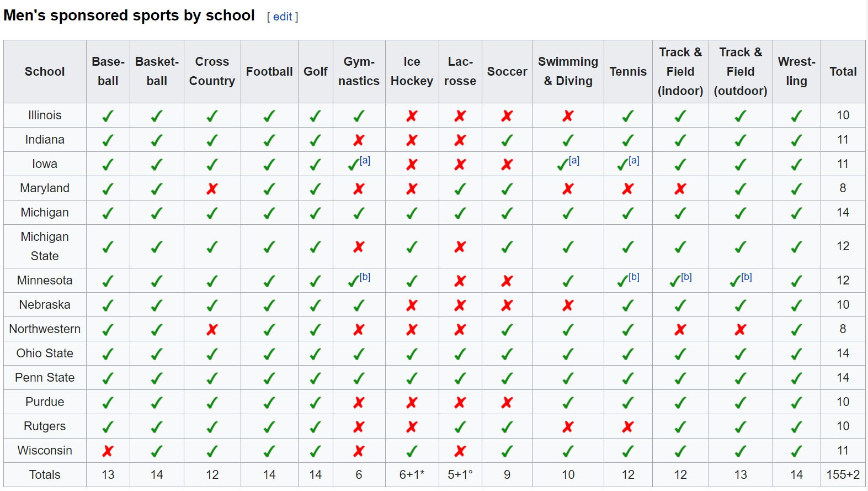The height and width of the screenshot is (491, 868).
Task: Click the 155+2 grand total cell
Action: (843, 475)
